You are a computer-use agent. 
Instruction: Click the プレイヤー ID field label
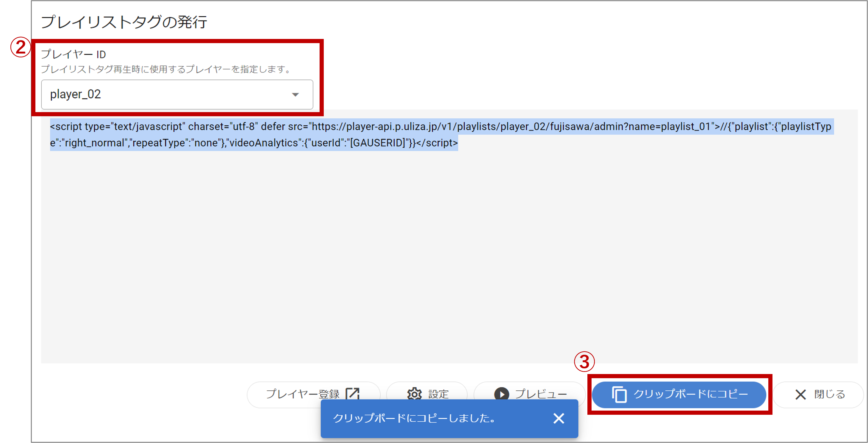(x=73, y=54)
